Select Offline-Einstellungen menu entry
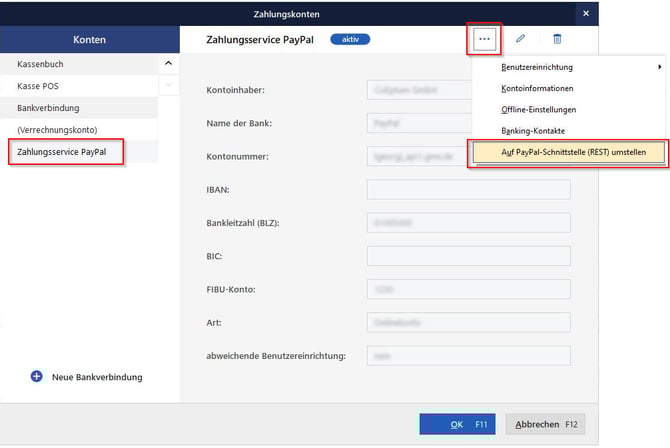 568,110
